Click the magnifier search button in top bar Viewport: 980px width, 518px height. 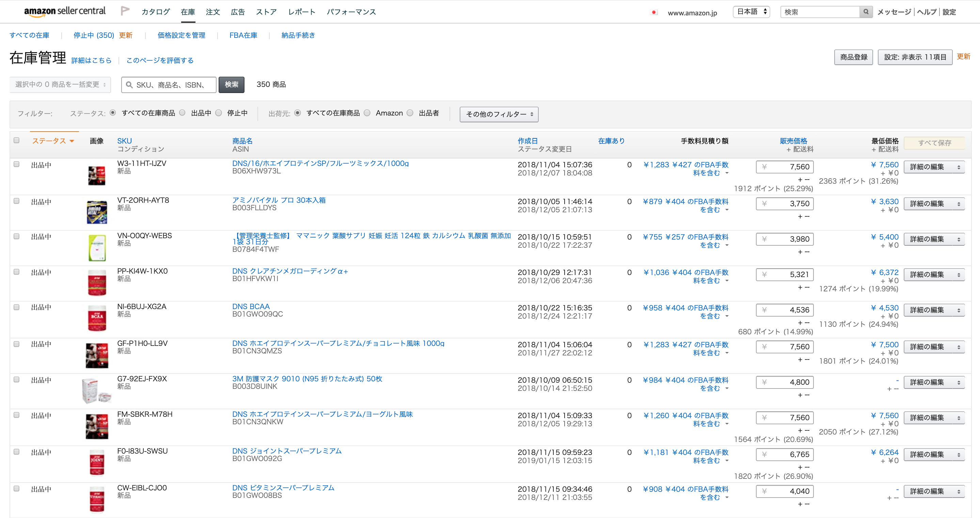coord(866,12)
